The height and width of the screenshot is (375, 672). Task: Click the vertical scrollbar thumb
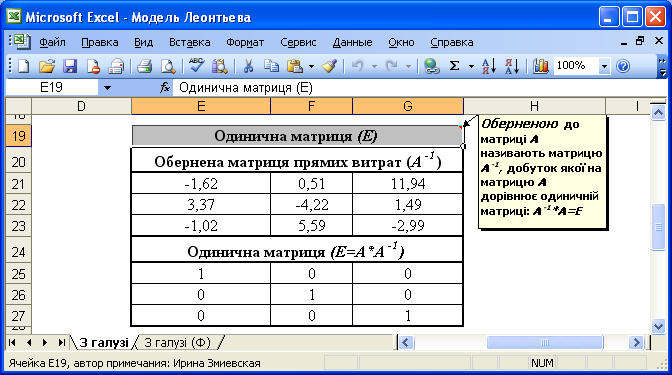658,227
